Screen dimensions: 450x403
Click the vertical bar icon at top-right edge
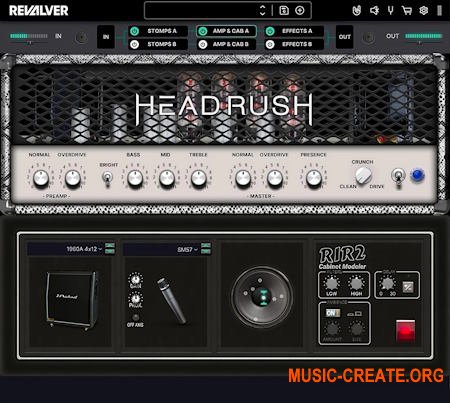[x=439, y=11]
